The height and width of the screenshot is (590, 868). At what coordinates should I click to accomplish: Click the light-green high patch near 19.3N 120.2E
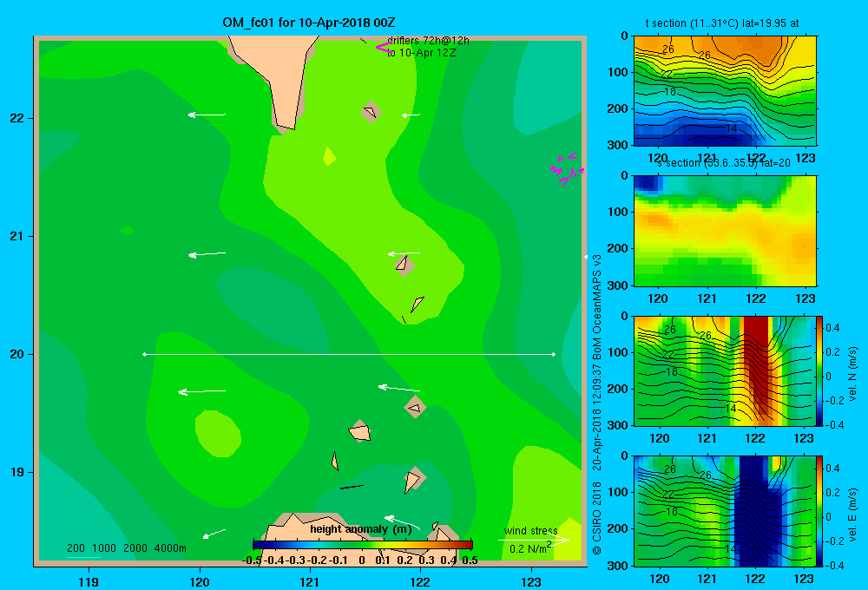[218, 433]
